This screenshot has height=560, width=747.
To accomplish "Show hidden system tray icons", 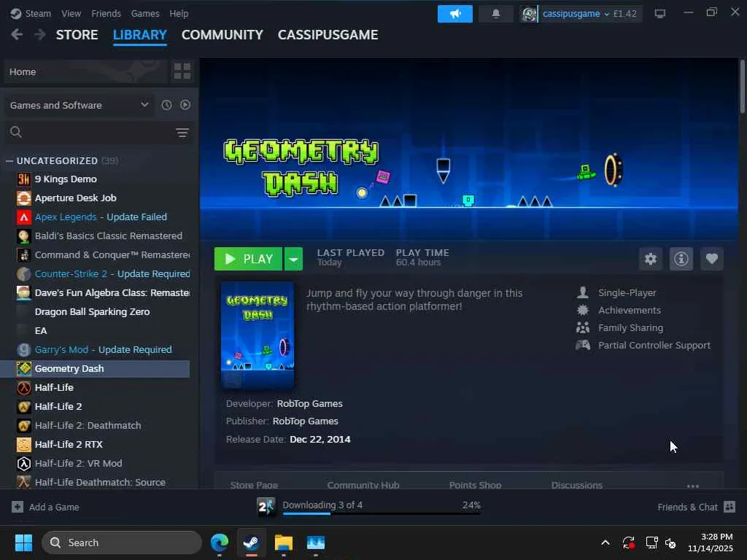I will pyautogui.click(x=605, y=542).
